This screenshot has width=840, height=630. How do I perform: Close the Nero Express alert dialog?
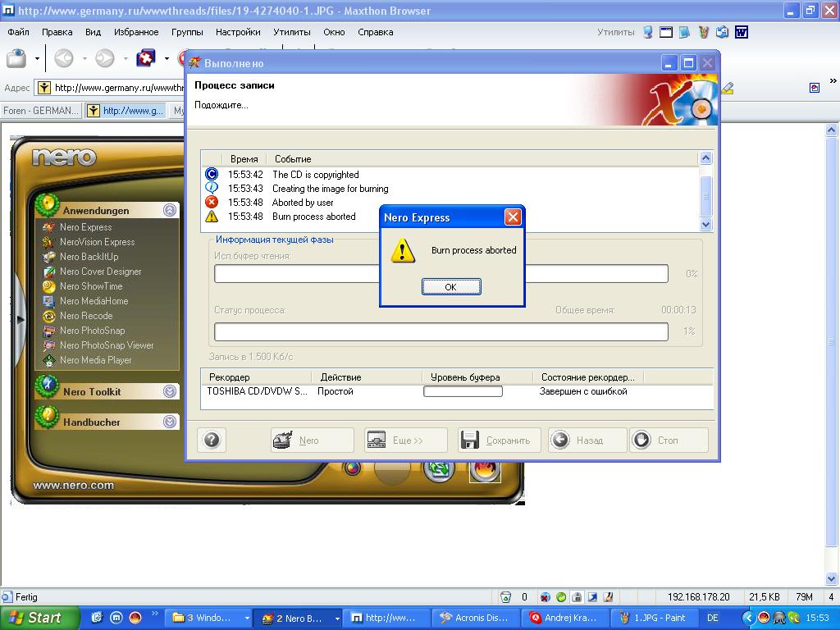[513, 217]
